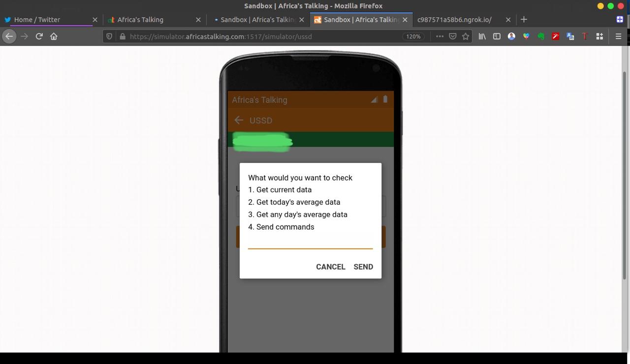Click CANCEL in the USSD dialog
Image resolution: width=630 pixels, height=364 pixels.
click(331, 267)
